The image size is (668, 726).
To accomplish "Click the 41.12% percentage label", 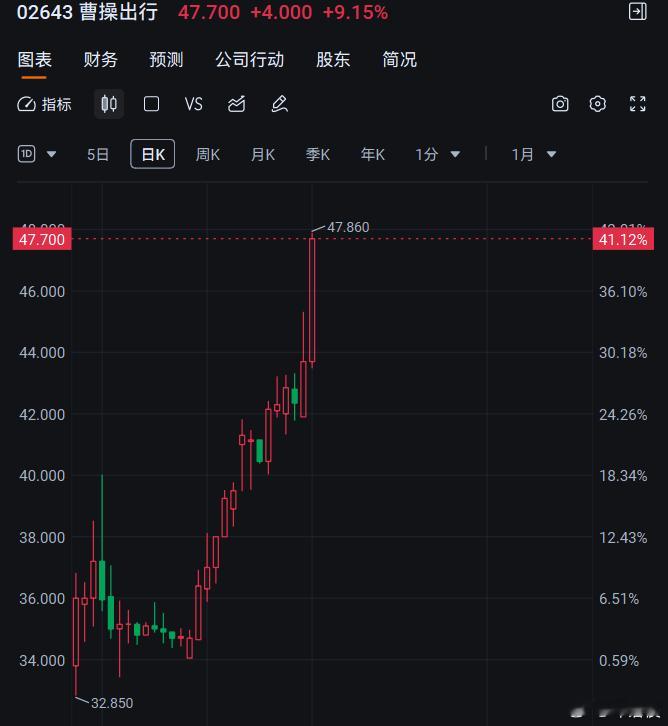I will click(x=623, y=239).
